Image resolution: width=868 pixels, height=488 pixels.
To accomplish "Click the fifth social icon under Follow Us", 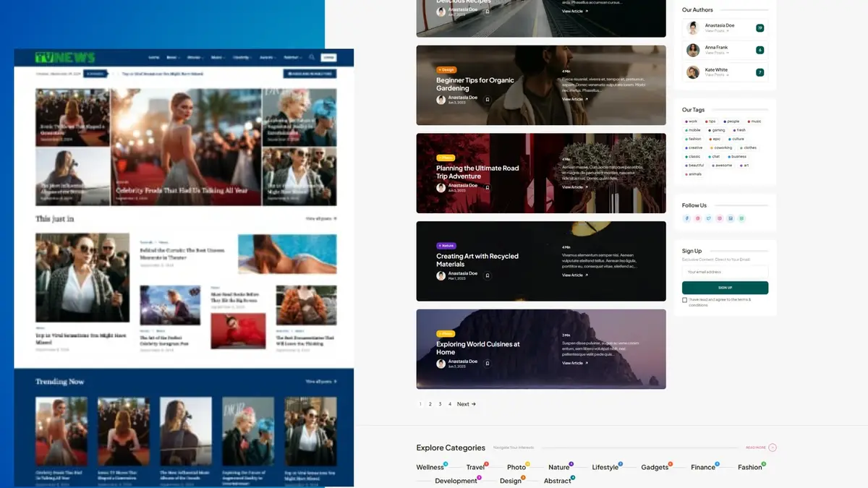I will 731,218.
